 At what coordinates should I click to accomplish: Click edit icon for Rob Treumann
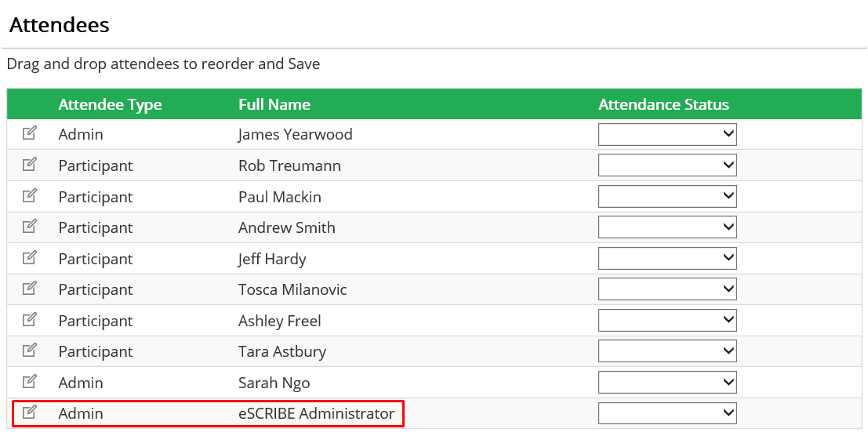click(29, 165)
